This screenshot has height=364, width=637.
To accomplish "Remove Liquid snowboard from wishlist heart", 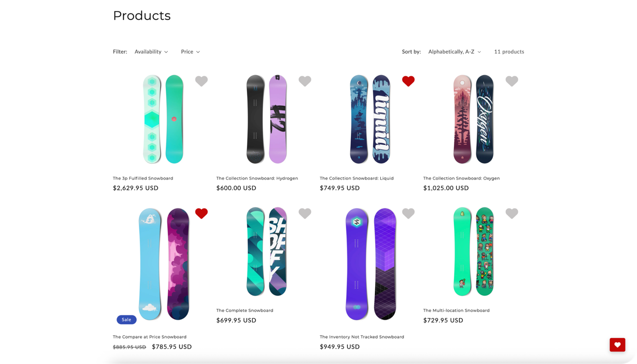I will 408,81.
